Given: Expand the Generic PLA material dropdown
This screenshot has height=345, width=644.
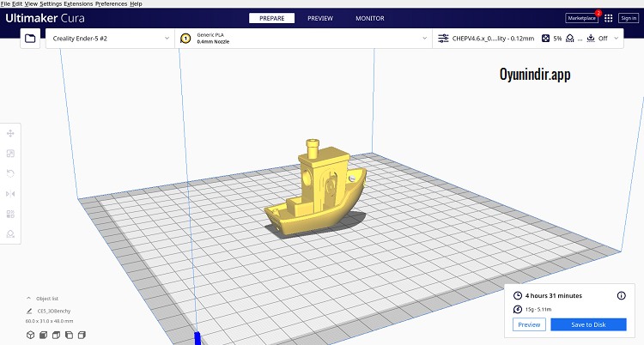Looking at the screenshot, I should pos(425,39).
